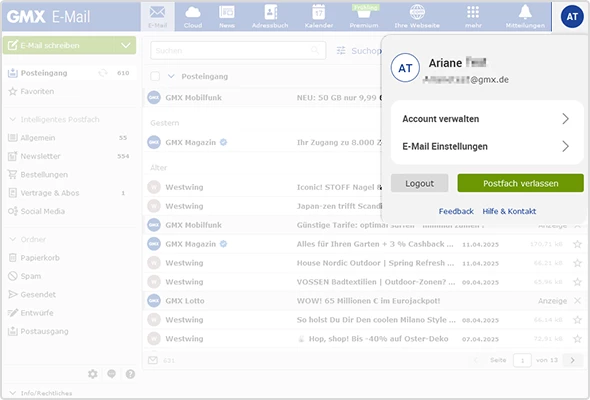
Task: Open Mitteilungen bell notifications
Action: pos(525,17)
